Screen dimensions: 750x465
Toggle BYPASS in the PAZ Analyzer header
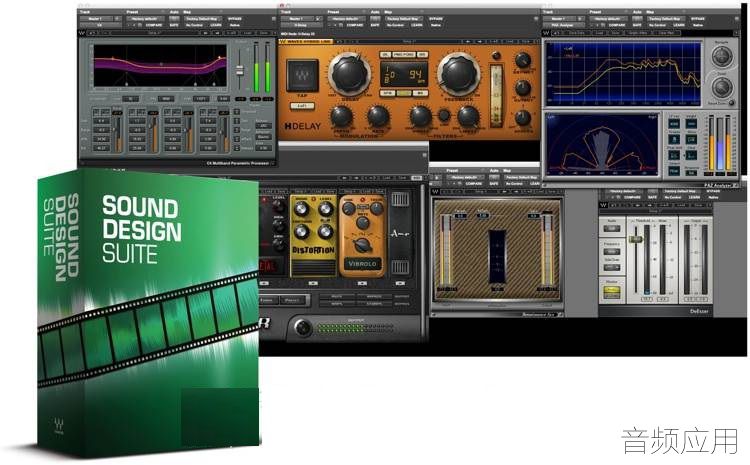click(x=698, y=19)
